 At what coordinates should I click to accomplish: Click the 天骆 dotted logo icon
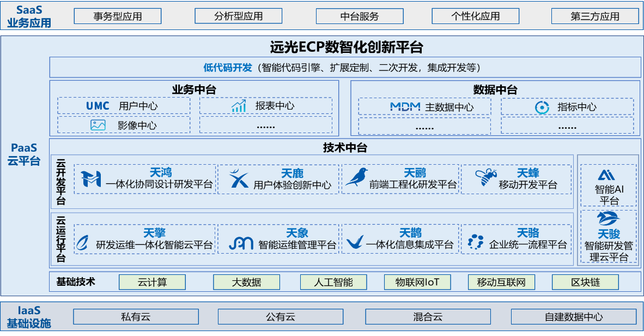pyautogui.click(x=476, y=242)
